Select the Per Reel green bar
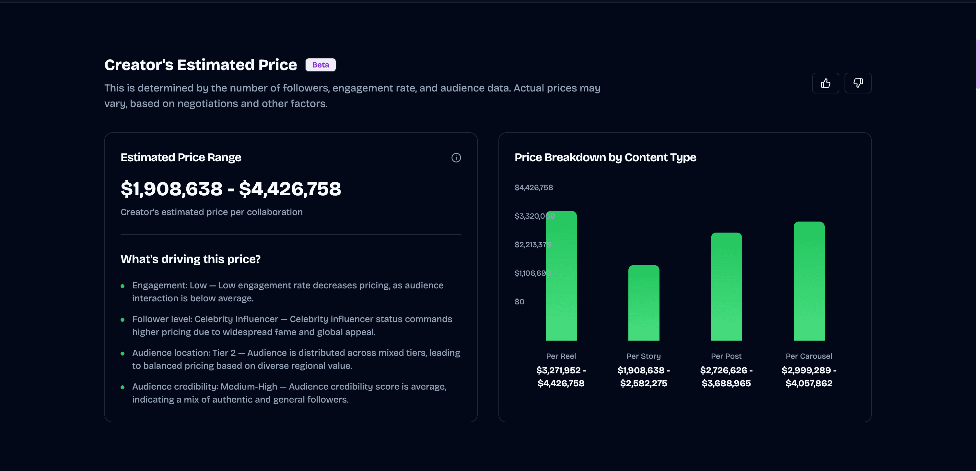 pyautogui.click(x=561, y=276)
